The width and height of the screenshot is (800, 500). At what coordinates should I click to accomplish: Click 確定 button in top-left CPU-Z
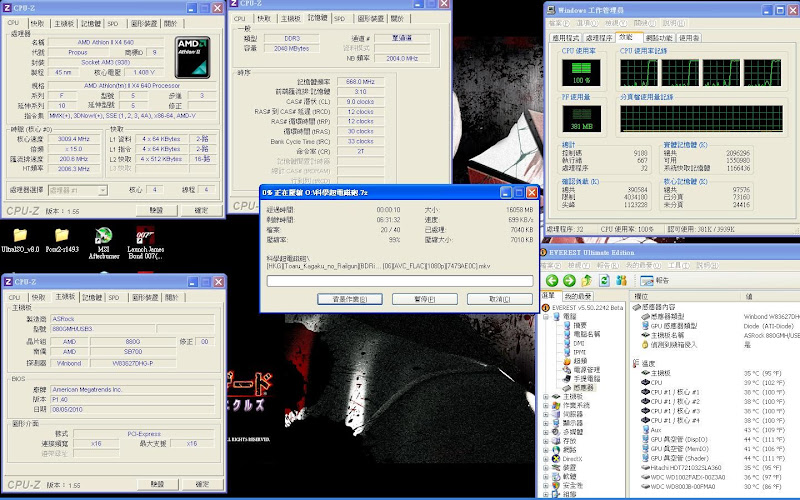tap(202, 210)
